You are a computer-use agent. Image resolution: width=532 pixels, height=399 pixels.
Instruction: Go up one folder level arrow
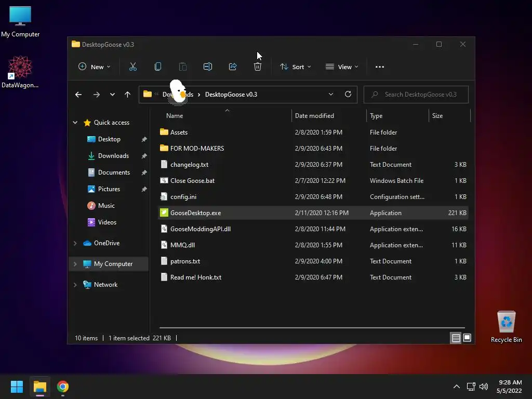pos(128,95)
